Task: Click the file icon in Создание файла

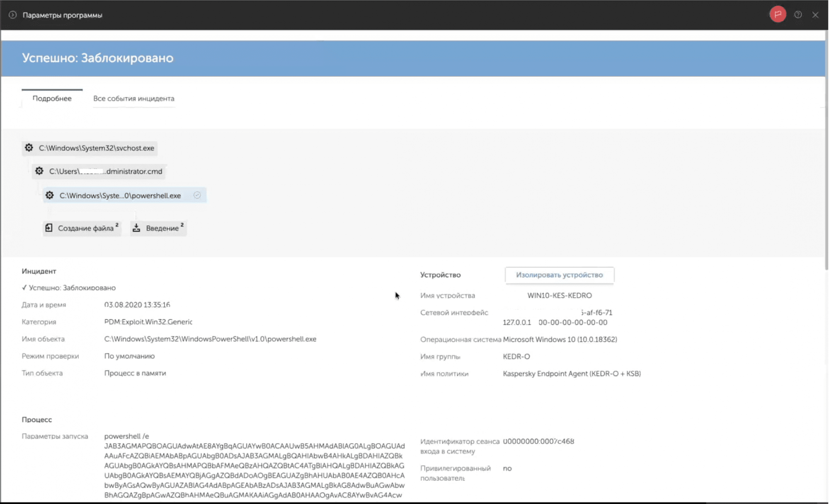Action: (x=49, y=228)
